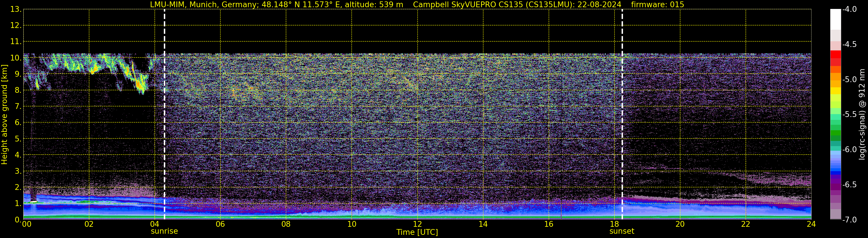
Task: Click the height axis tick label '2.'
Action: tap(18, 188)
